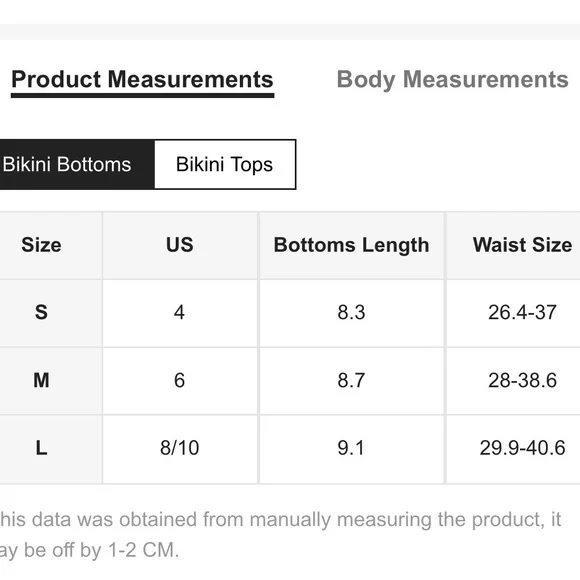The height and width of the screenshot is (580, 580).
Task: Click the 8.3 bottoms length value
Action: 351,313
